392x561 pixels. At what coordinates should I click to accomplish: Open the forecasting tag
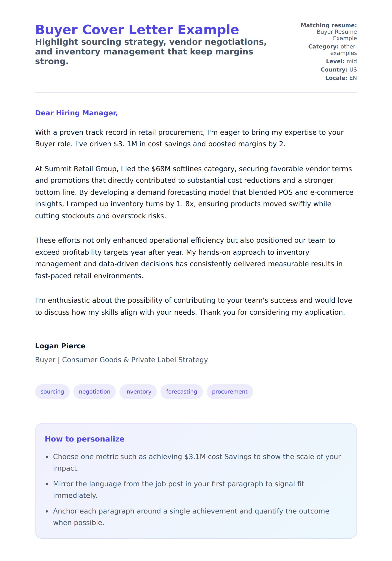pyautogui.click(x=181, y=391)
